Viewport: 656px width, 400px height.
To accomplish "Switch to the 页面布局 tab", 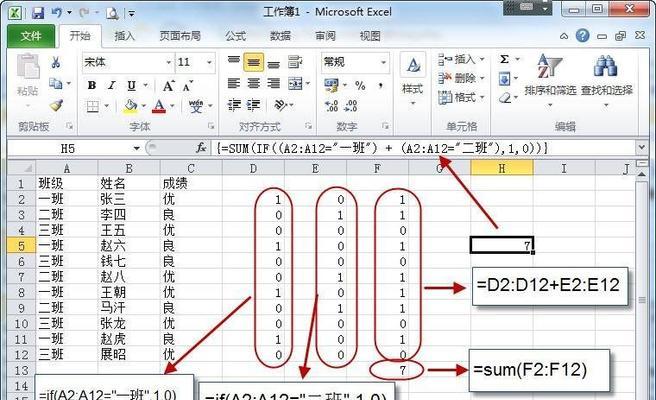I will (180, 36).
